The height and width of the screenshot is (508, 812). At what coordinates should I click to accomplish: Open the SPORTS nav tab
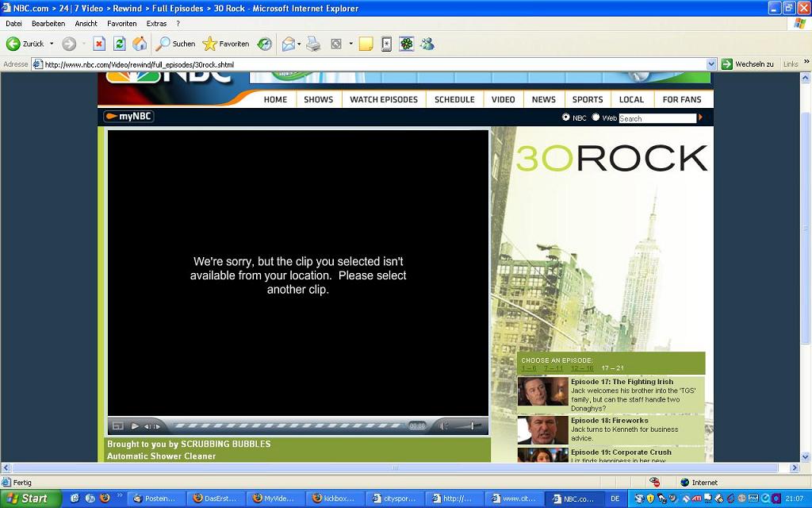[588, 99]
